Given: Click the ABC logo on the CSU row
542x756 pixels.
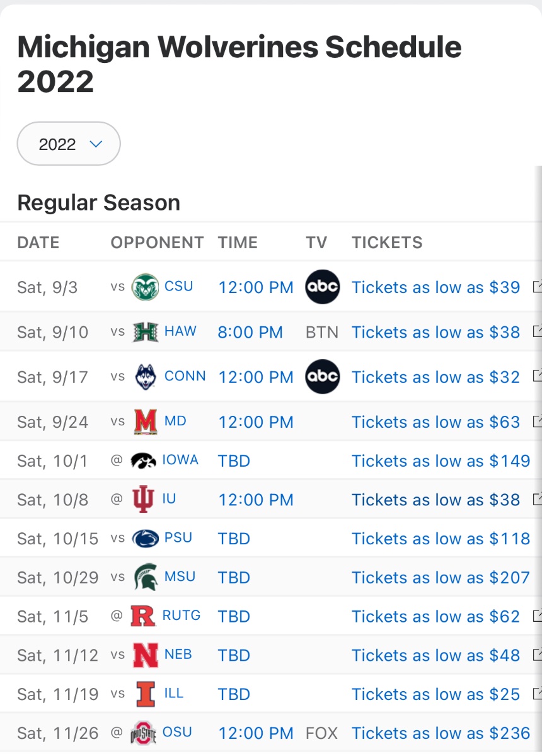Looking at the screenshot, I should pos(322,287).
